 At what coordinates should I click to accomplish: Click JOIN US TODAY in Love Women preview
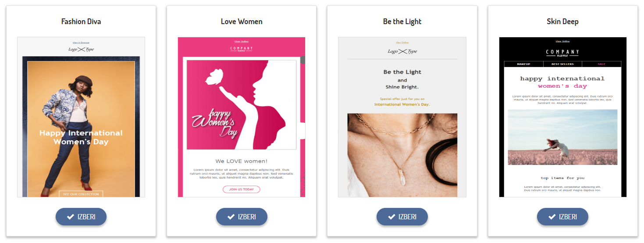[242, 189]
